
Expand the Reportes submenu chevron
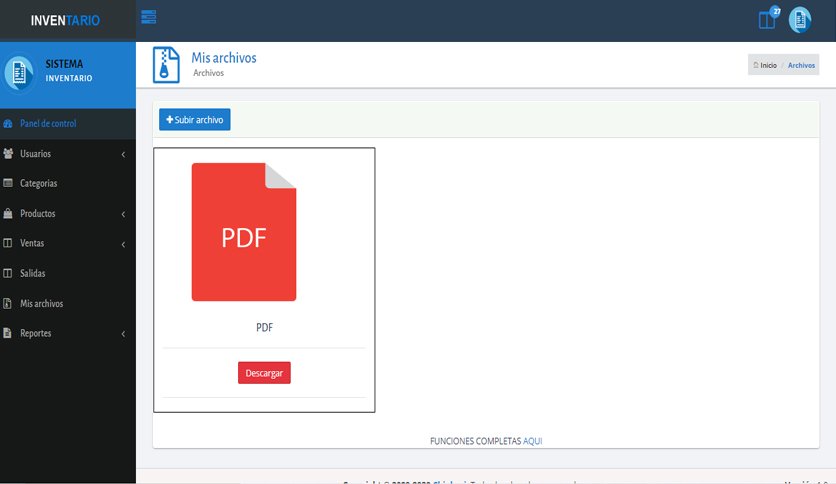123,334
